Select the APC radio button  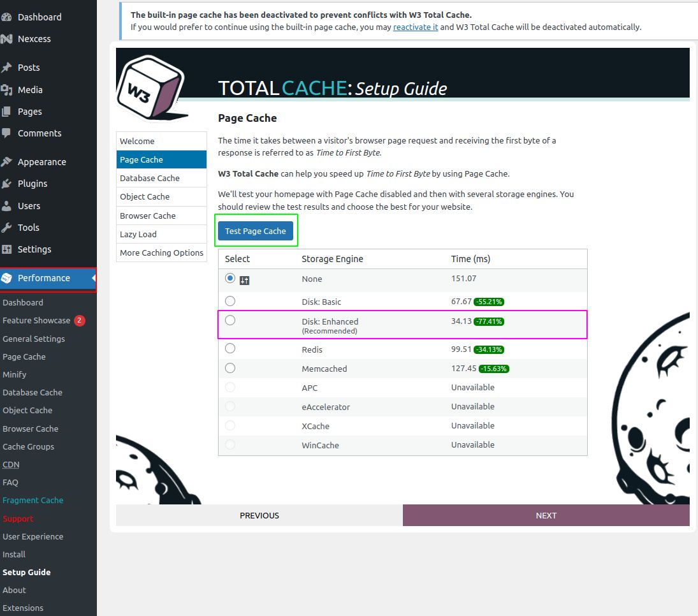click(229, 387)
